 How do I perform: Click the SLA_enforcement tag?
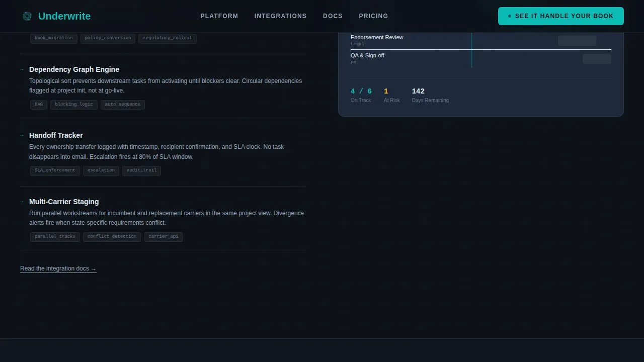(x=55, y=170)
